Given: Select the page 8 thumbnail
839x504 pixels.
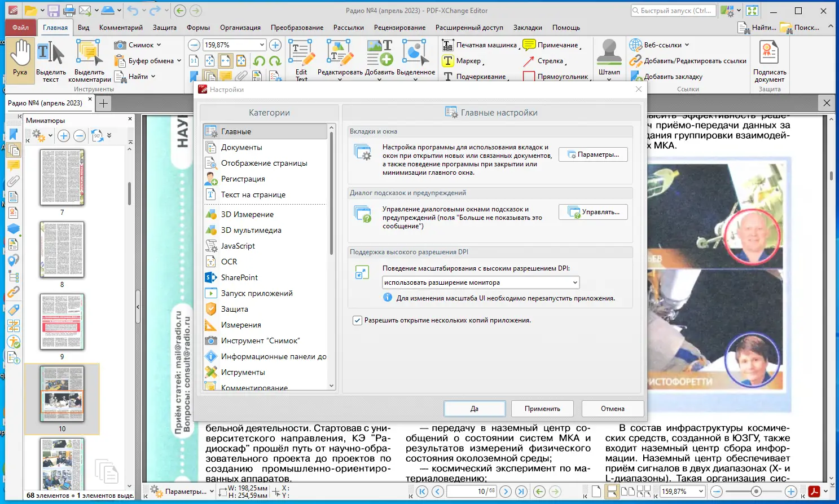Looking at the screenshot, I should [x=62, y=250].
